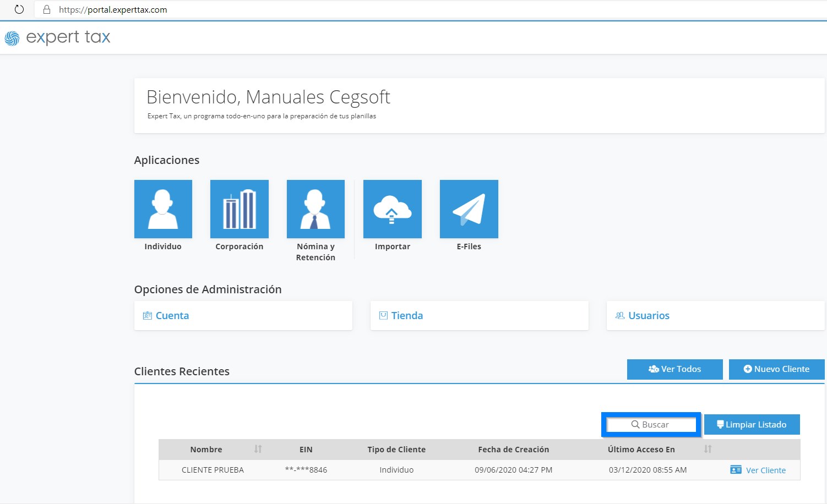The image size is (827, 504).
Task: Click the Individuo label under Aplicaciones
Action: click(x=163, y=246)
